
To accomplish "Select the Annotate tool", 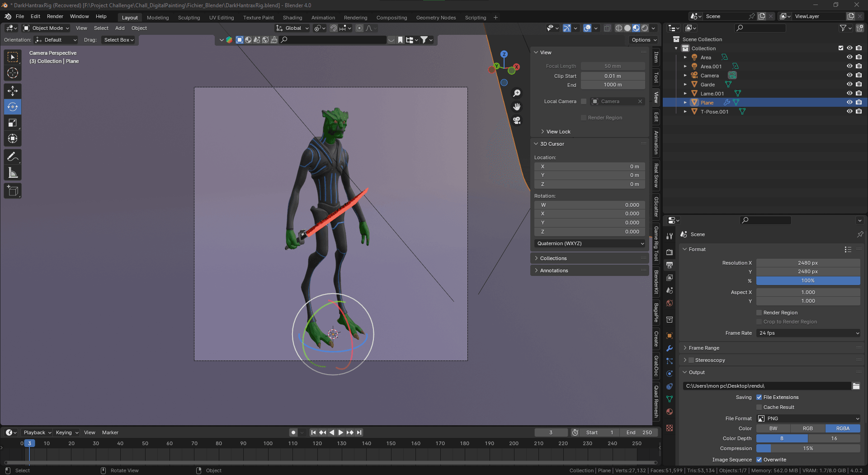I will tap(13, 157).
